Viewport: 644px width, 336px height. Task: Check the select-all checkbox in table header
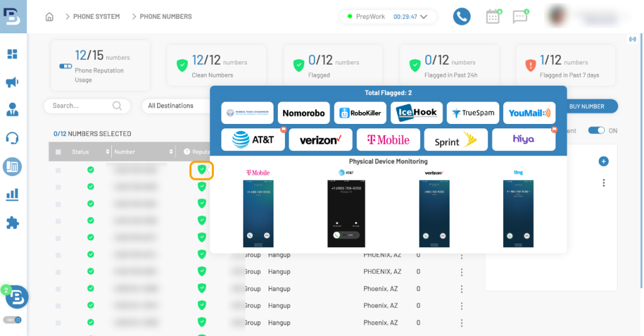pyautogui.click(x=58, y=152)
